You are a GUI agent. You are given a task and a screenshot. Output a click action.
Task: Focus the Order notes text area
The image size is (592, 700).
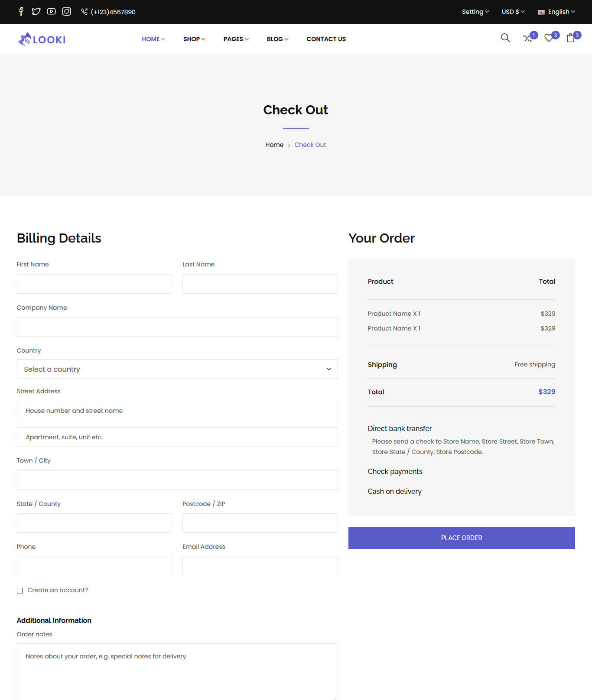(177, 671)
